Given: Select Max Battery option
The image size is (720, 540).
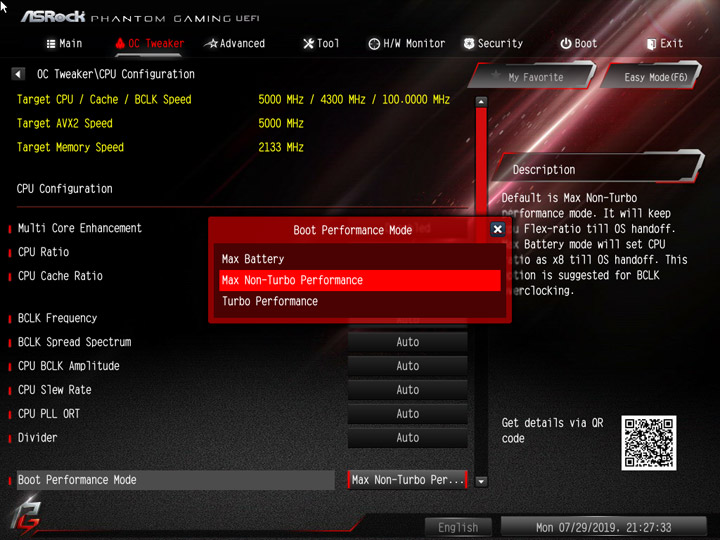Looking at the screenshot, I should click(x=360, y=259).
